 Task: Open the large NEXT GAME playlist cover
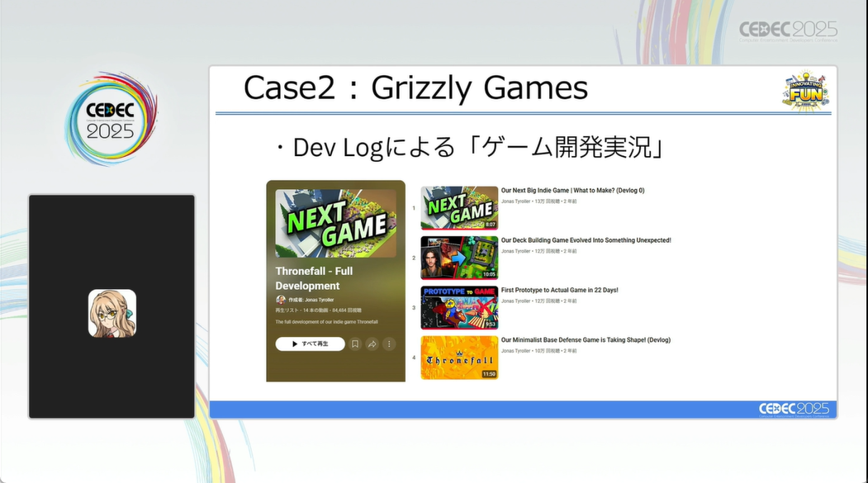(335, 223)
